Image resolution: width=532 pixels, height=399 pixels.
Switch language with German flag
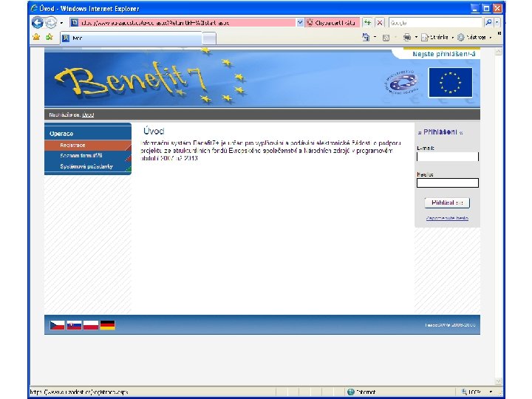tap(108, 325)
